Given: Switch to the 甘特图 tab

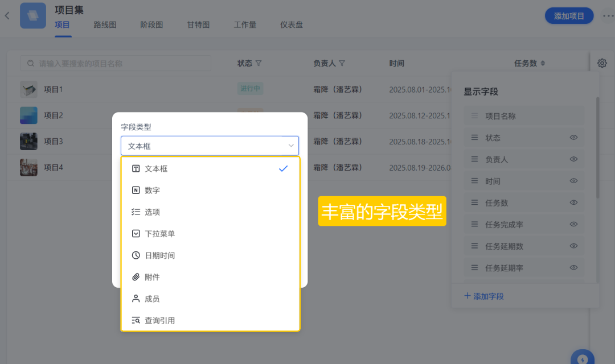Looking at the screenshot, I should (198, 25).
